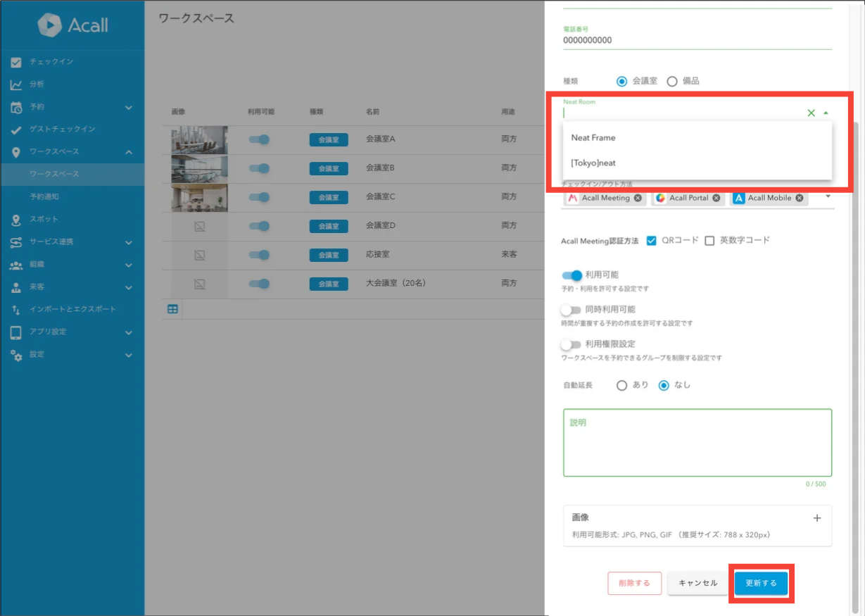865x616 pixels.
Task: Select the ワークスペース submenu item
Action: coord(72,174)
